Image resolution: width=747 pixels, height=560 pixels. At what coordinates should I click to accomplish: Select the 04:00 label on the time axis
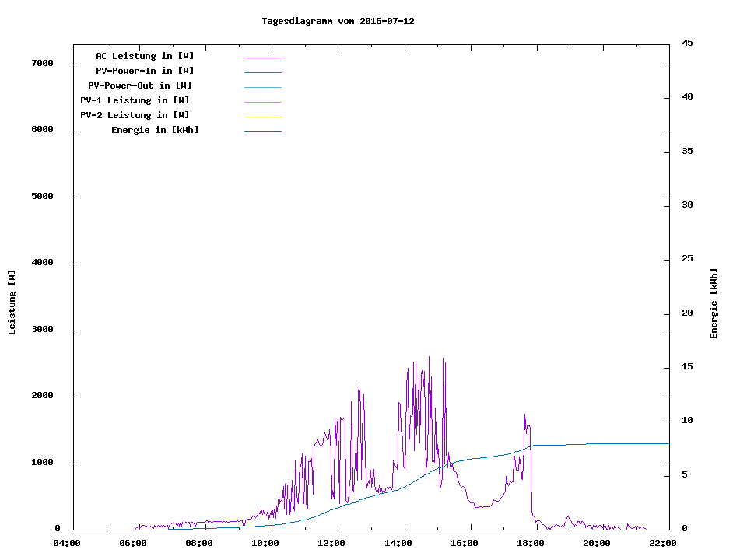pos(66,543)
